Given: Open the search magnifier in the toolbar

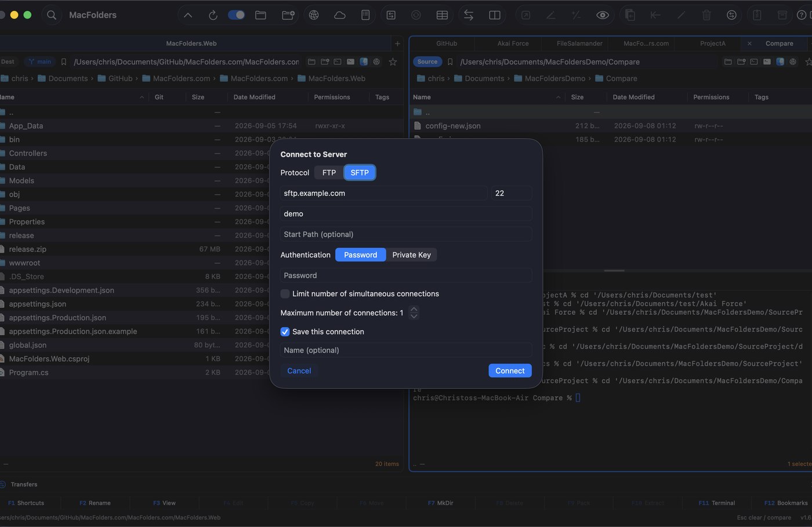Looking at the screenshot, I should pyautogui.click(x=52, y=15).
